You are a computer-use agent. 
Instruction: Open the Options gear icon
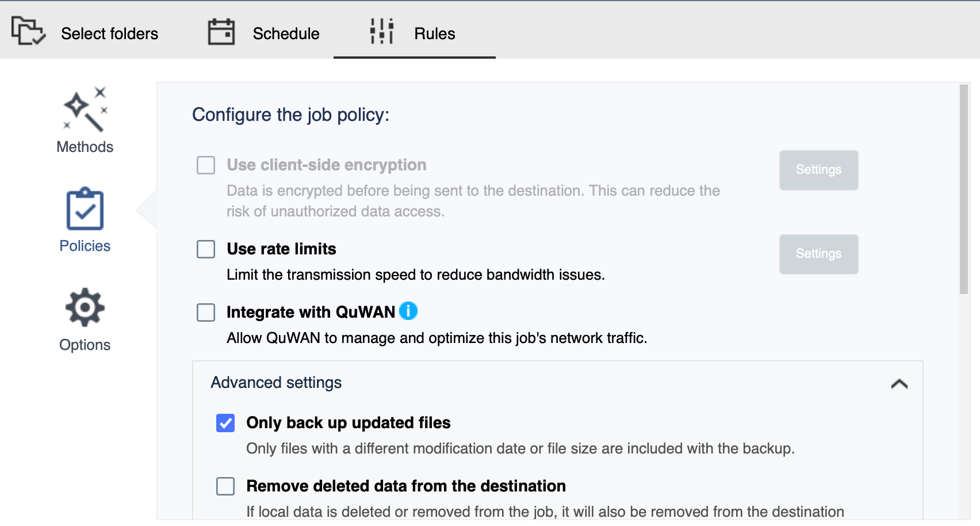(x=85, y=307)
